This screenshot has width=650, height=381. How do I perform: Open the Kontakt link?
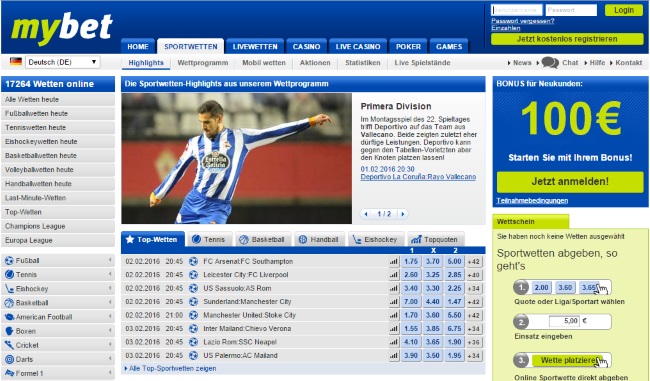tap(628, 63)
